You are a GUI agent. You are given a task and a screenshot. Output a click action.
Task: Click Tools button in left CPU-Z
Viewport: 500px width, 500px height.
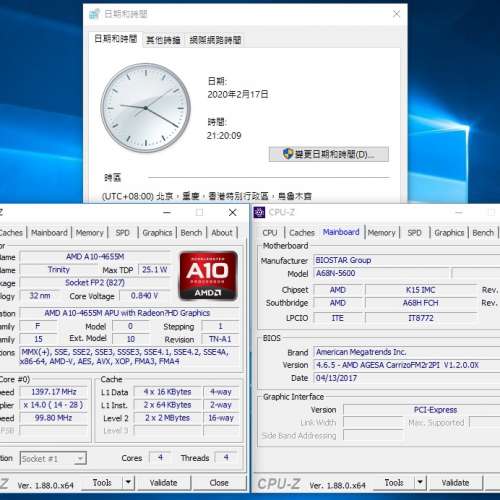click(x=102, y=482)
